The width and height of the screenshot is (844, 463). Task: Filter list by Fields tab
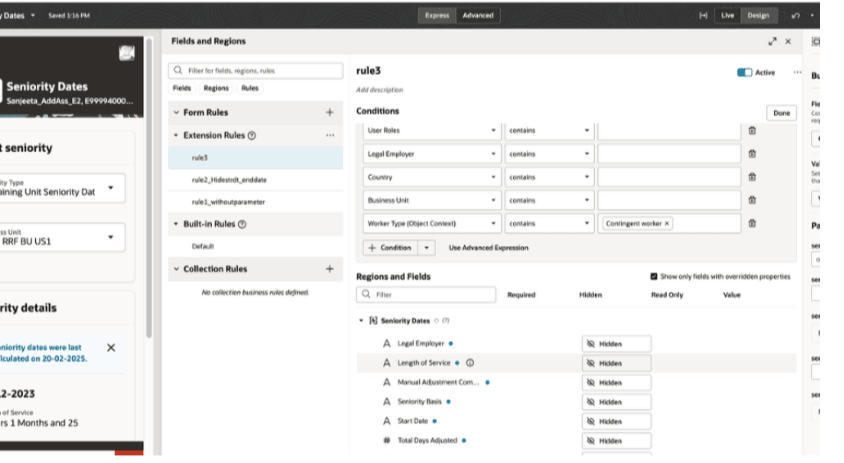pyautogui.click(x=182, y=88)
